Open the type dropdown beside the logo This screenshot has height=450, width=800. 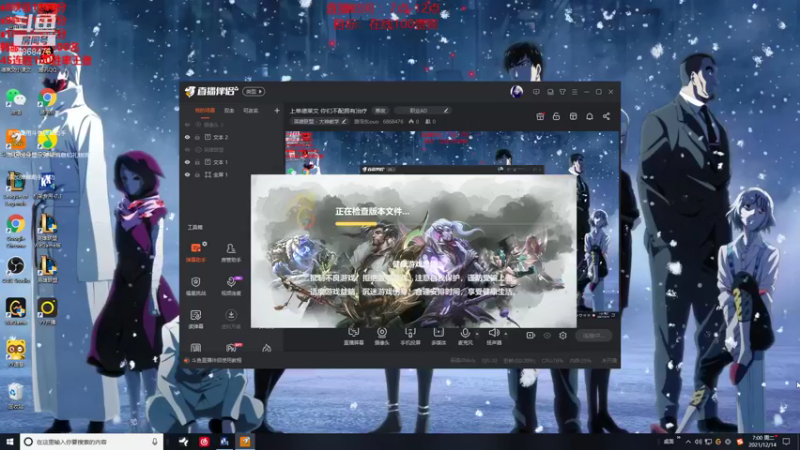pos(254,92)
